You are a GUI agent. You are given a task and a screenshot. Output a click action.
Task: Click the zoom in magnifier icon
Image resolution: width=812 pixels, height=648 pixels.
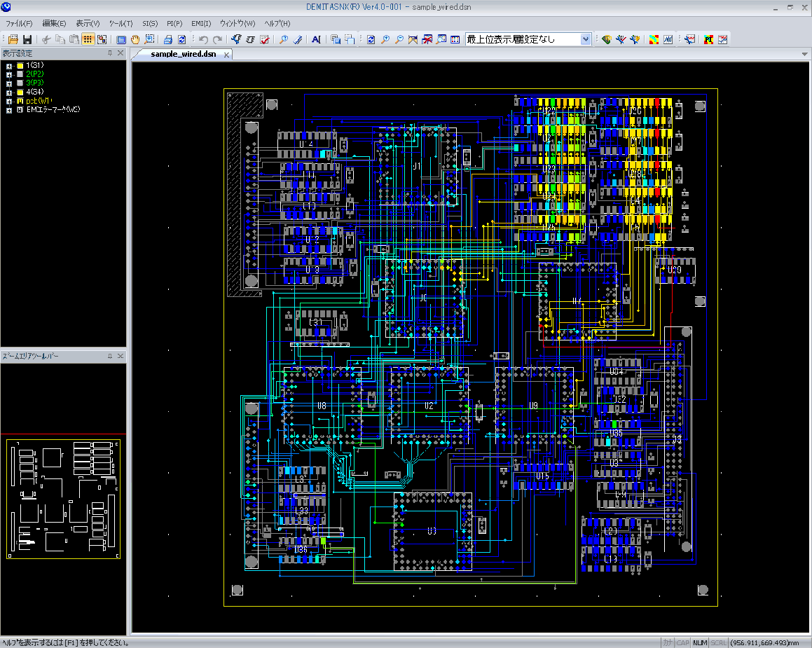point(385,39)
